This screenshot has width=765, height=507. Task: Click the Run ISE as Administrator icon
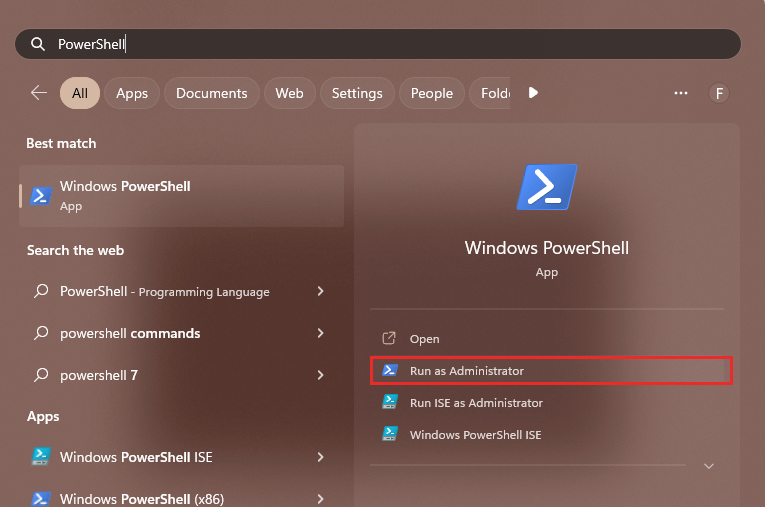(x=390, y=402)
